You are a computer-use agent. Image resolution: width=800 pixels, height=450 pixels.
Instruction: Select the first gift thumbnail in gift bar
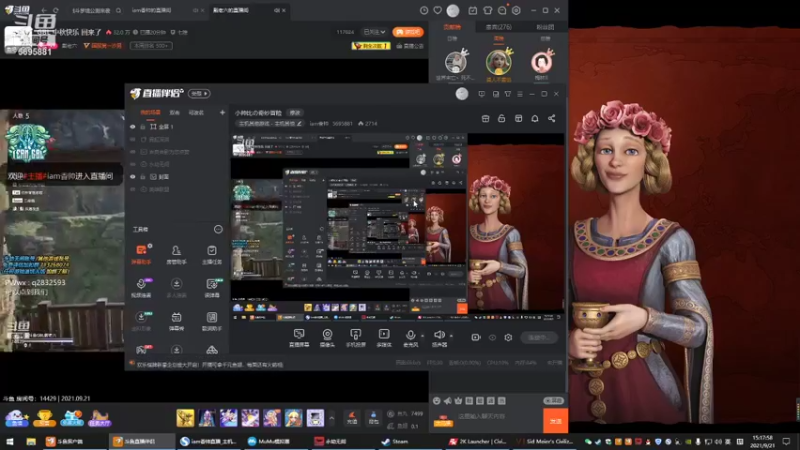coord(185,418)
